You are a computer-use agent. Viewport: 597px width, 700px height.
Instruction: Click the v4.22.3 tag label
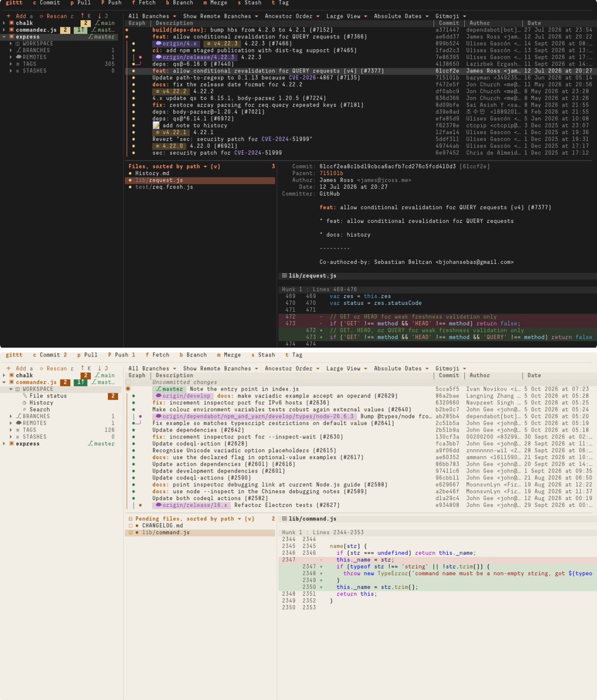[x=222, y=44]
